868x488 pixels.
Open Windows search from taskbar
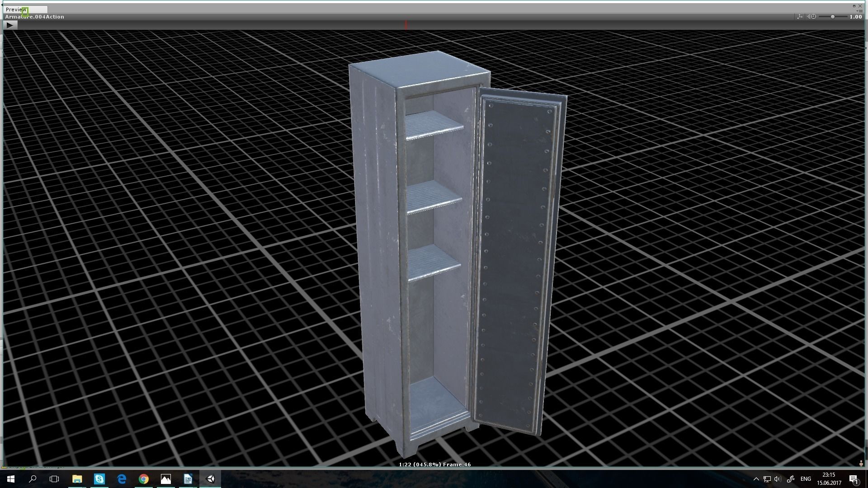33,479
